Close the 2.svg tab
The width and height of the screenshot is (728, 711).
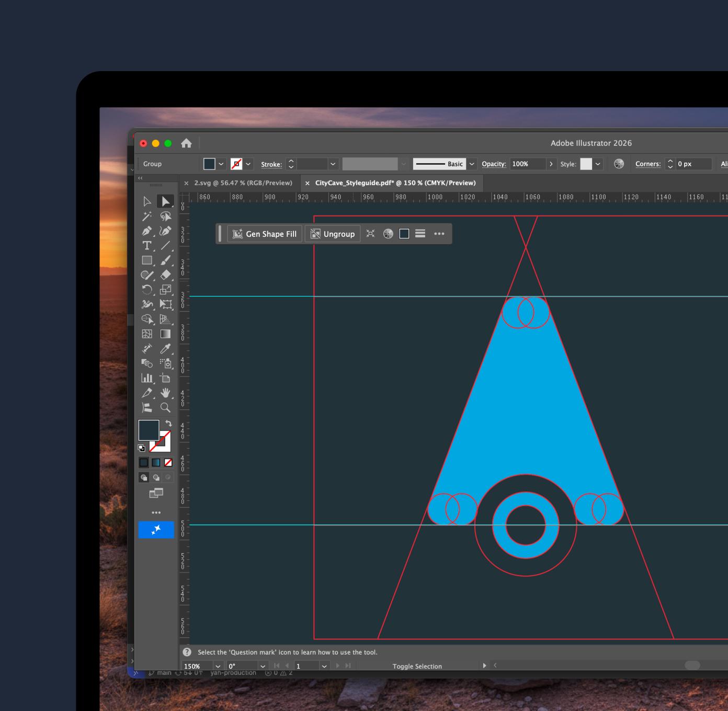pyautogui.click(x=186, y=184)
